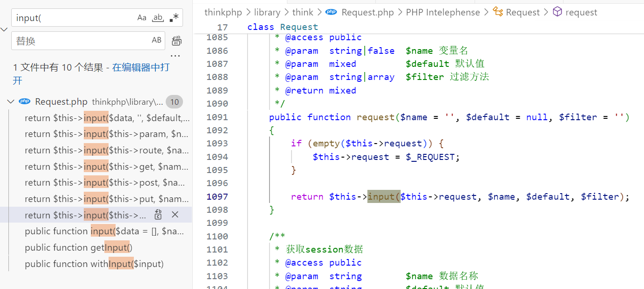The height and width of the screenshot is (289, 644).
Task: Select the think folder breadcrumb
Action: click(303, 12)
